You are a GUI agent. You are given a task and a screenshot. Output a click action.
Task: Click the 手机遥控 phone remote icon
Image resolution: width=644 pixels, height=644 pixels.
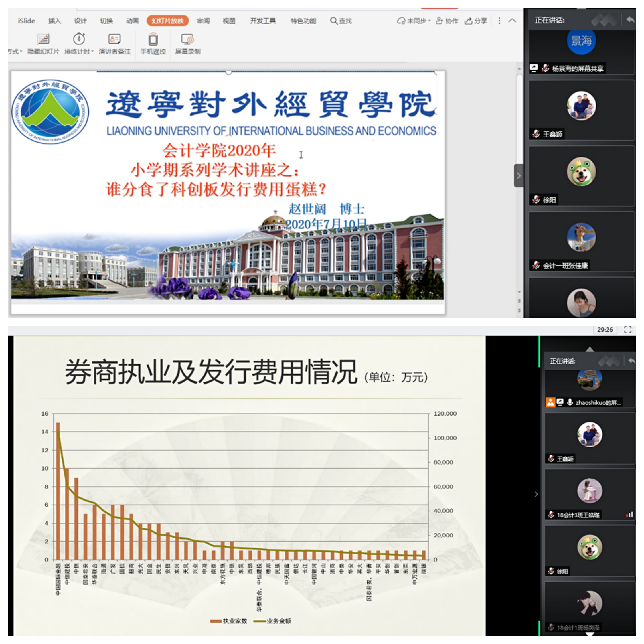[x=153, y=39]
